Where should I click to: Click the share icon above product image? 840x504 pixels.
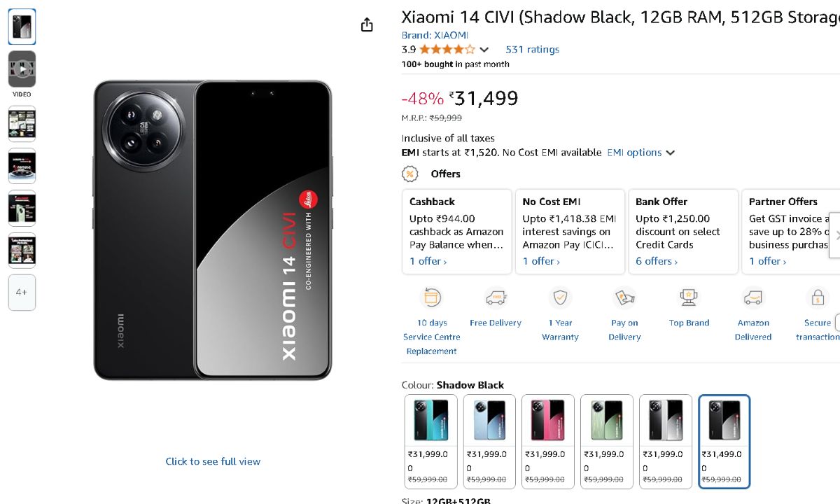[367, 25]
